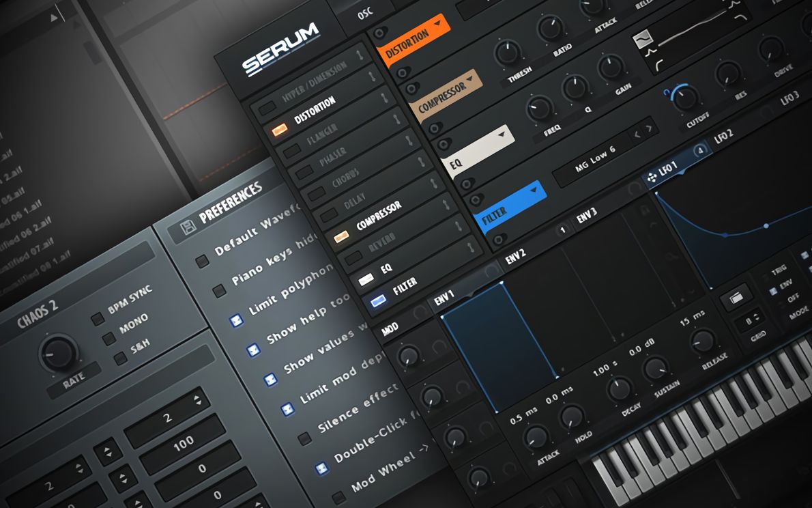Click the top point of the ENV 1 envelope graph

501,283
